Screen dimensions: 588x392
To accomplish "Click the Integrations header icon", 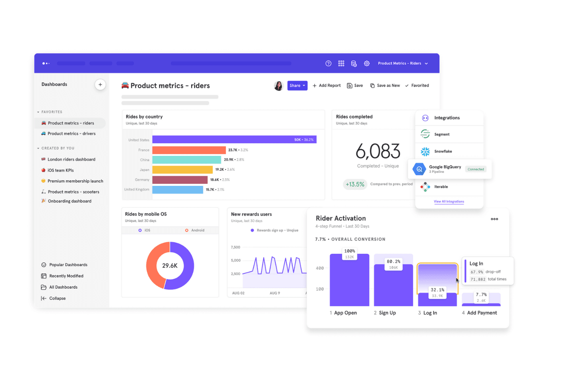I will coord(425,118).
